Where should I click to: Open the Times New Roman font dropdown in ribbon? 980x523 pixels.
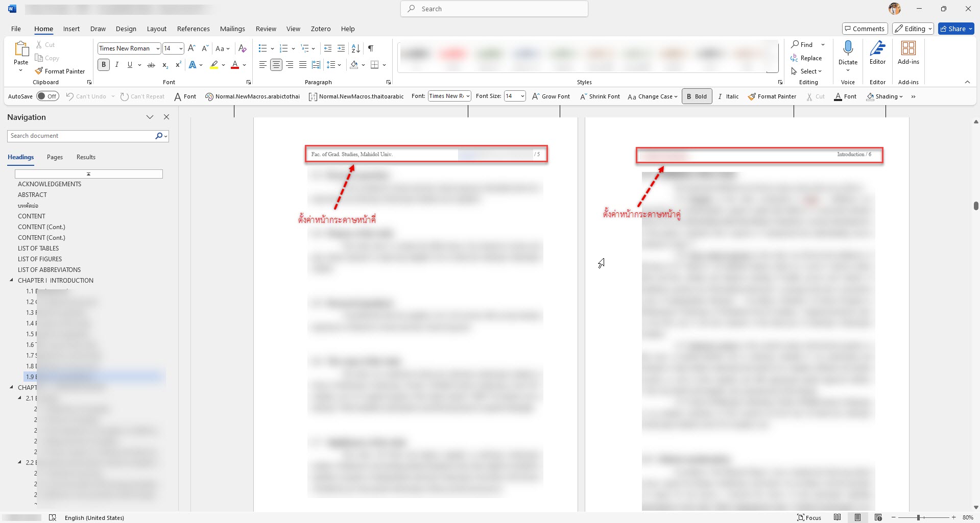coord(158,48)
